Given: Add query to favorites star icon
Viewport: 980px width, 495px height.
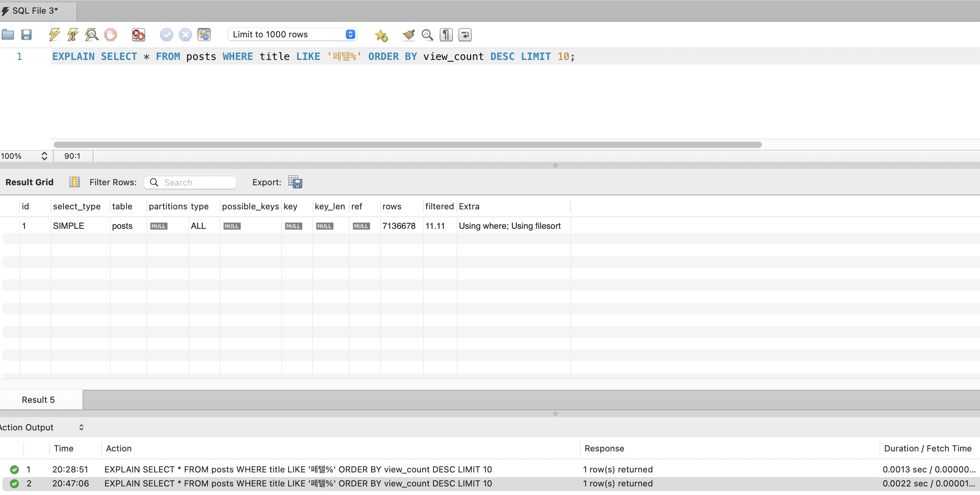Looking at the screenshot, I should pos(381,35).
